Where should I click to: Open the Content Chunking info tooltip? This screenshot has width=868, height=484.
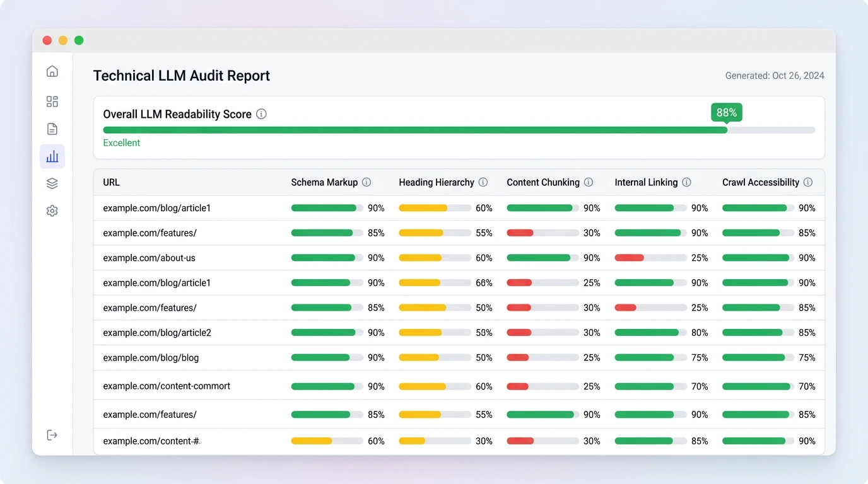[589, 181]
